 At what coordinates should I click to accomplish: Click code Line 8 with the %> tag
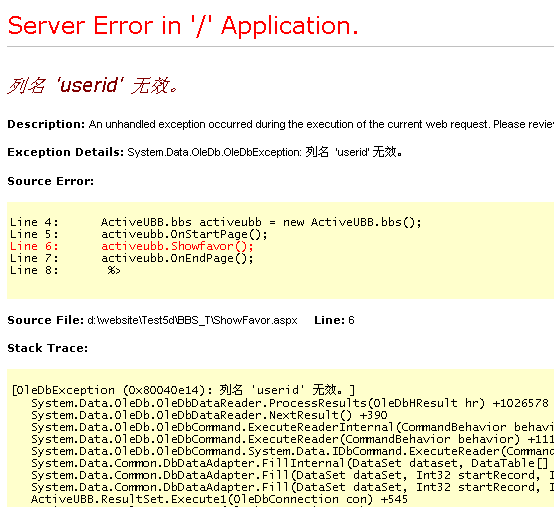65,270
